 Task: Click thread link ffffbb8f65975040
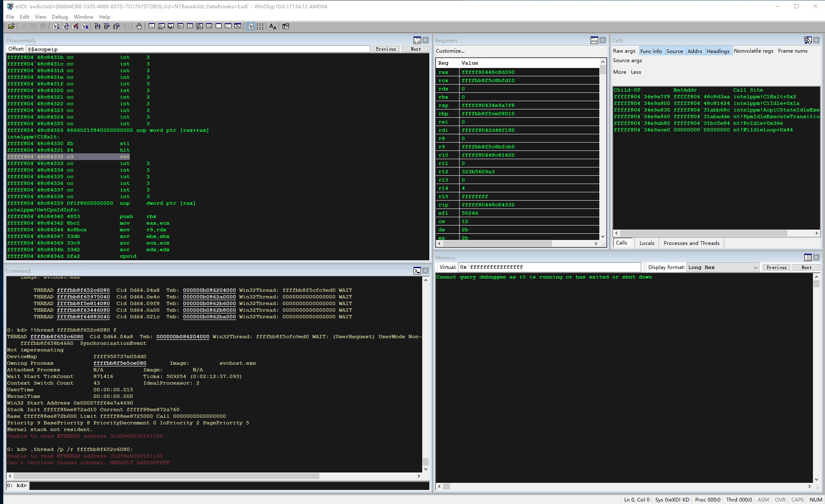(83, 297)
